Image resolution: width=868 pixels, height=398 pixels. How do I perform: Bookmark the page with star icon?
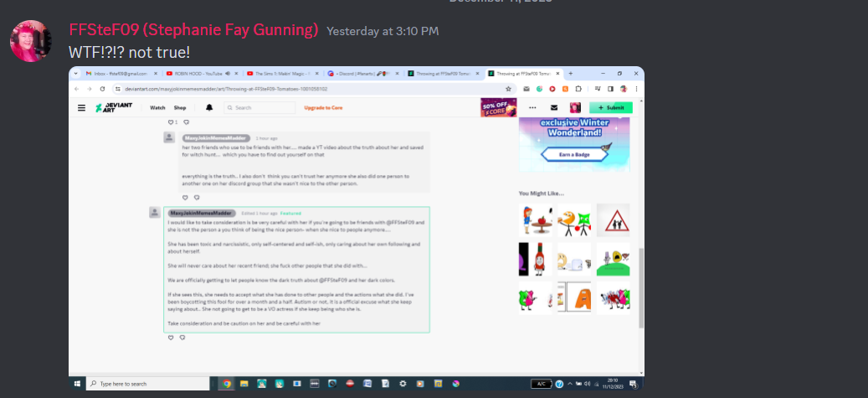point(509,88)
